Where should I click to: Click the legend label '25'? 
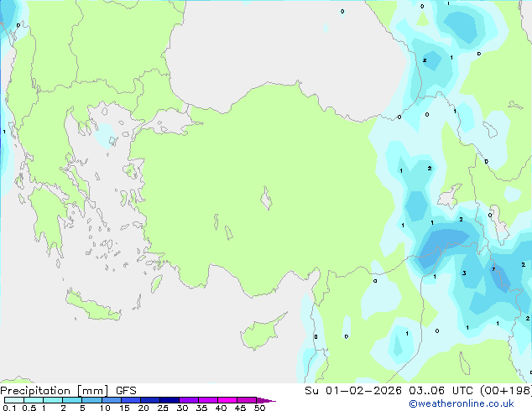[163, 408]
